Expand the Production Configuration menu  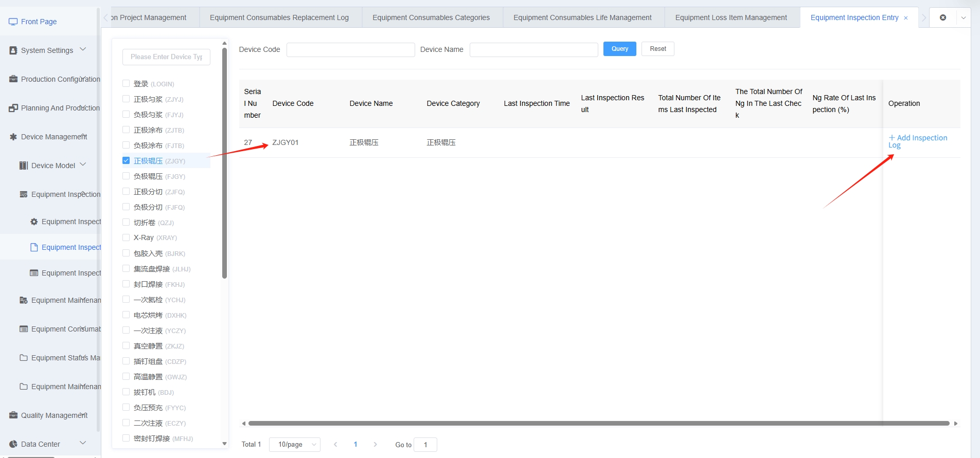(83, 78)
